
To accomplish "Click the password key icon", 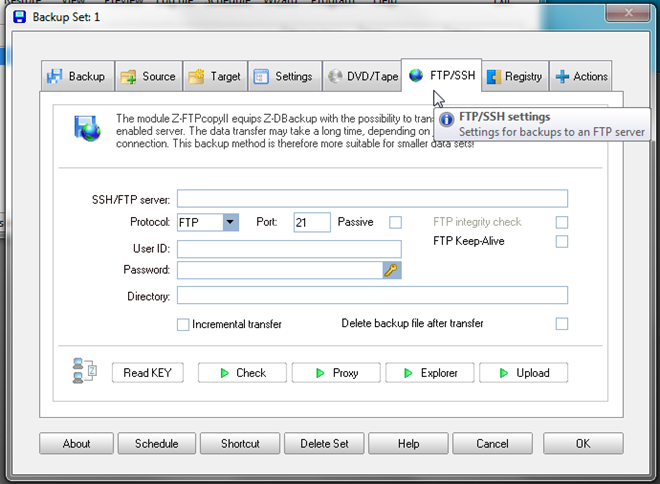I will click(392, 270).
